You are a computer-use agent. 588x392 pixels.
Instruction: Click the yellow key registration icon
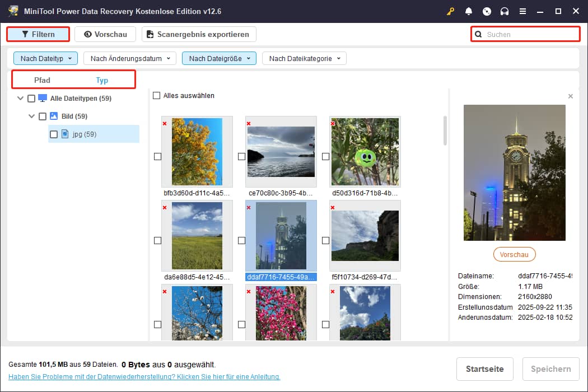click(x=451, y=11)
